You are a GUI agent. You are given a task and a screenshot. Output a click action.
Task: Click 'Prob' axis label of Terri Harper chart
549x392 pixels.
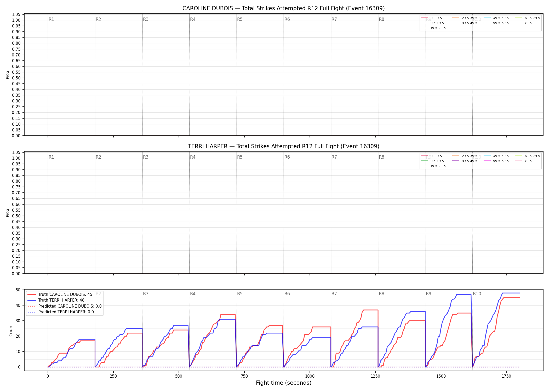pyautogui.click(x=8, y=213)
